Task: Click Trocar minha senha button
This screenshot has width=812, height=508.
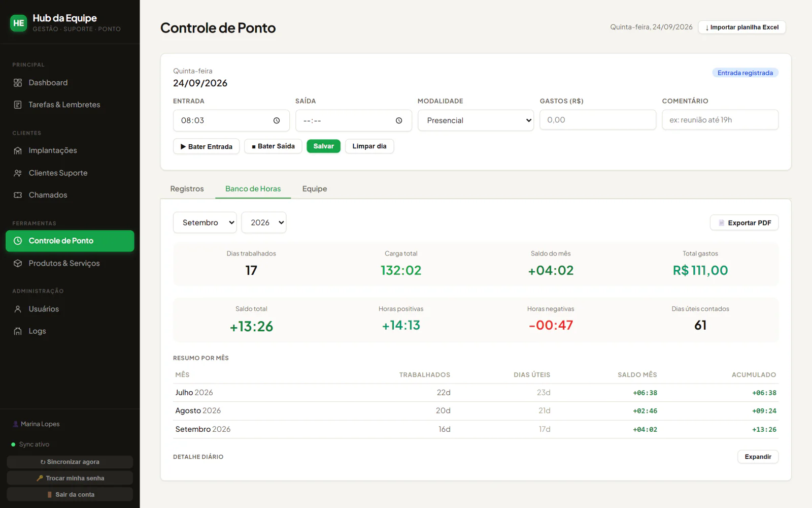Action: 70,478
